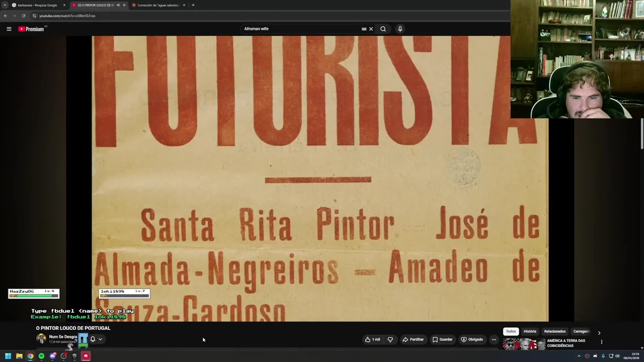Click the page vertical scrollbar thumb
644x362 pixels.
[642, 134]
